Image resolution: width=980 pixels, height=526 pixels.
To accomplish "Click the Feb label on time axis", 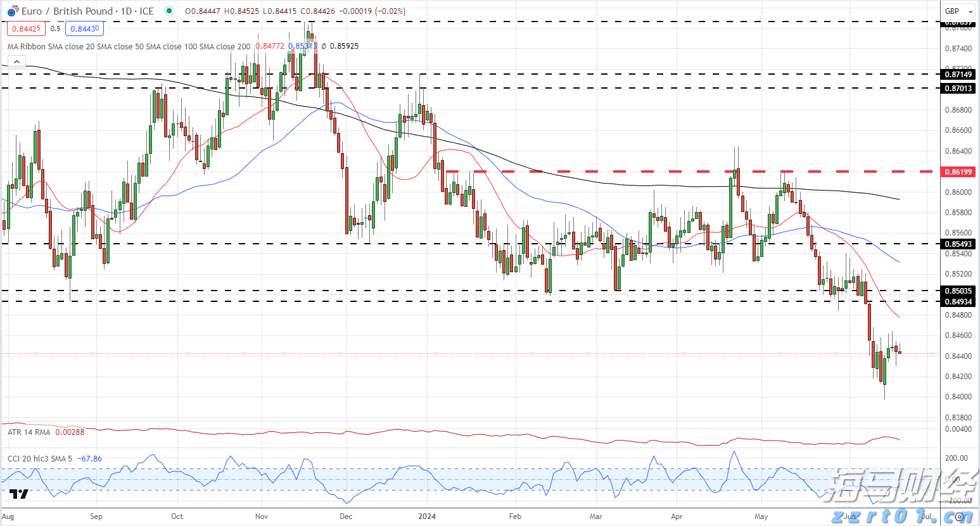I will pos(516,516).
